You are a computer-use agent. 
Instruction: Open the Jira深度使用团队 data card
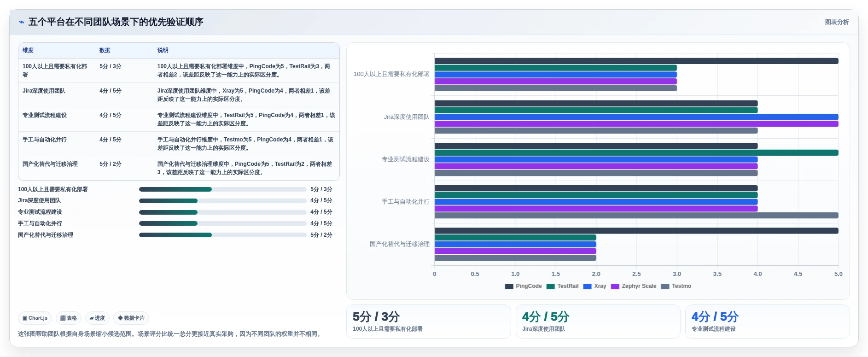598,322
